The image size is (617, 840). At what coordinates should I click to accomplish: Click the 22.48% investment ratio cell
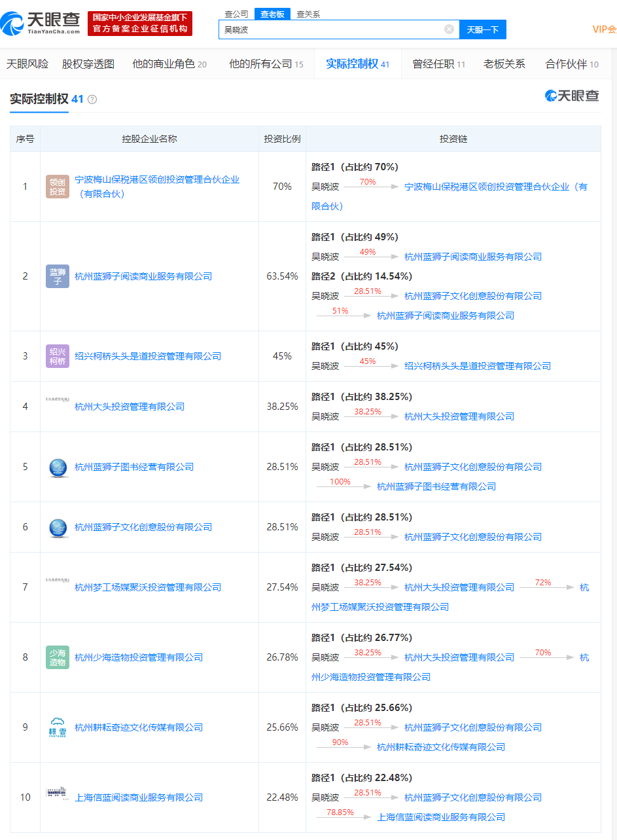point(282,797)
